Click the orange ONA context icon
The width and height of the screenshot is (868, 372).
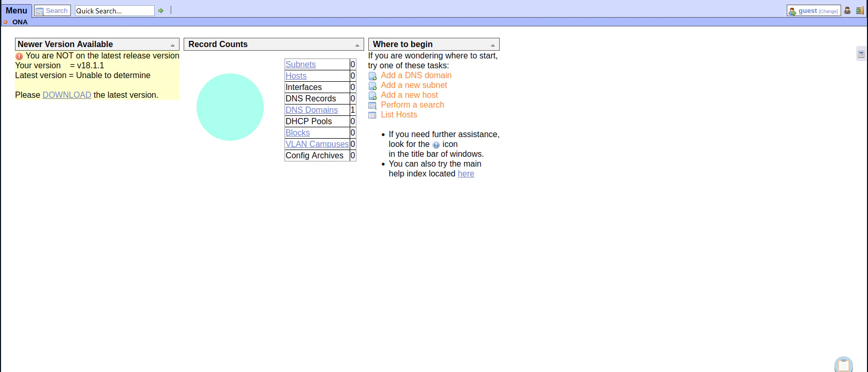tap(6, 22)
